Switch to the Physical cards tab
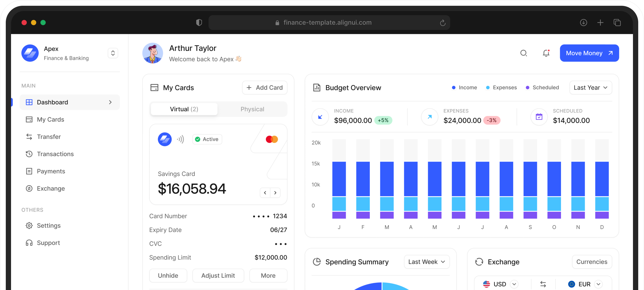The width and height of the screenshot is (644, 290). coord(252,109)
